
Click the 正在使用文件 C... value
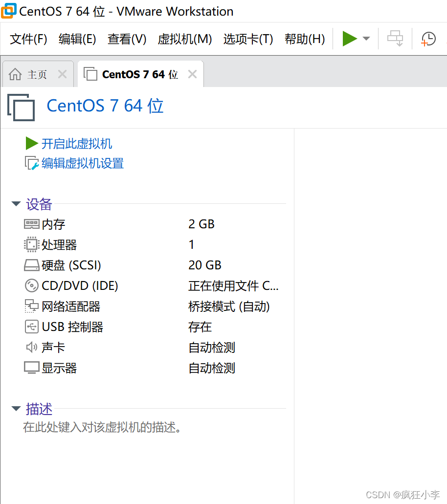[x=233, y=286]
